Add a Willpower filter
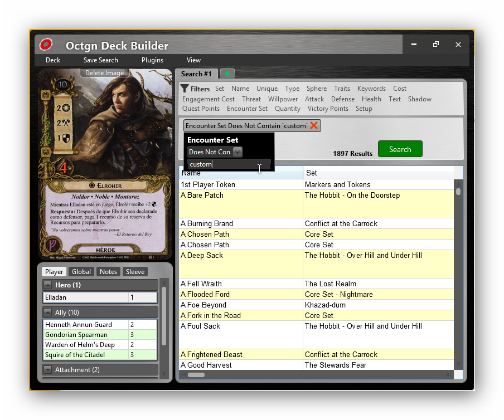Image resolution: width=504 pixels, height=420 pixels. [283, 99]
